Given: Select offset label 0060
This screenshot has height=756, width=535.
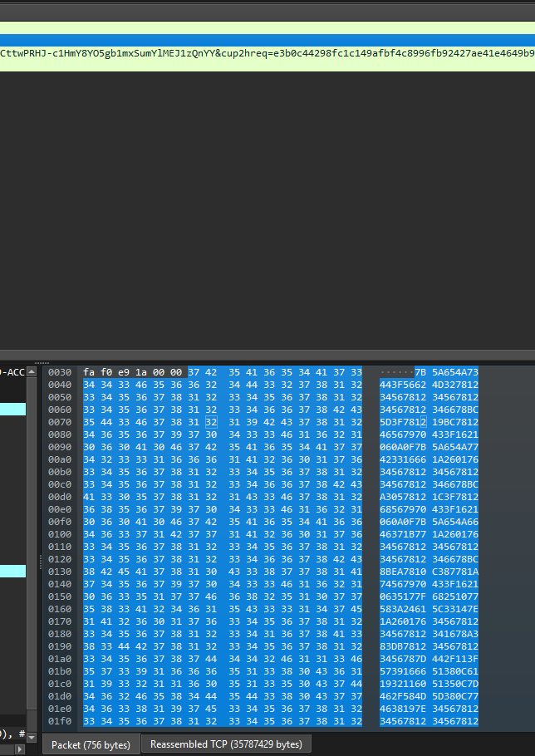Looking at the screenshot, I should (x=60, y=410).
